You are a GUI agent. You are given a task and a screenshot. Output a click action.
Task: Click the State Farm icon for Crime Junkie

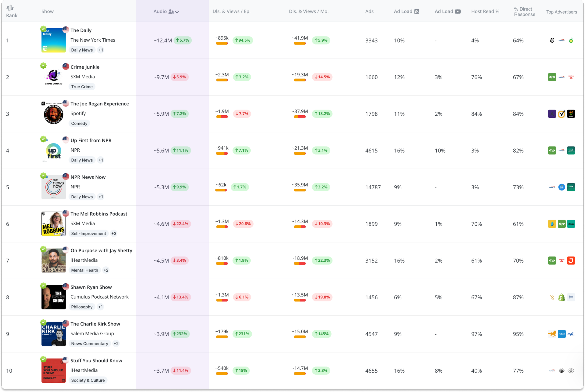571,77
